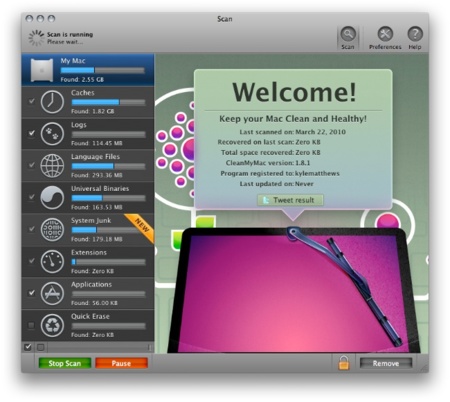Click the Language Files progress bar
This screenshot has height=402, width=450.
coord(109,166)
